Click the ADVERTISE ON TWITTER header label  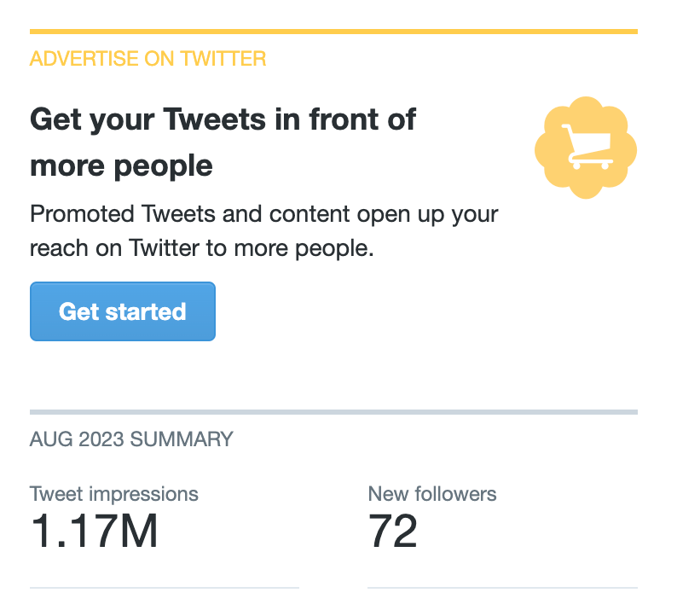pos(148,59)
